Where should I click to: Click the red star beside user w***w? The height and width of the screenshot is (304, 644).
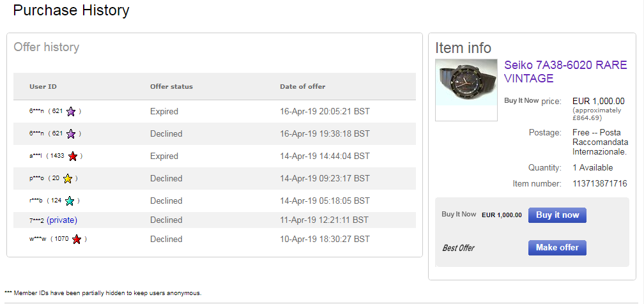[77, 239]
